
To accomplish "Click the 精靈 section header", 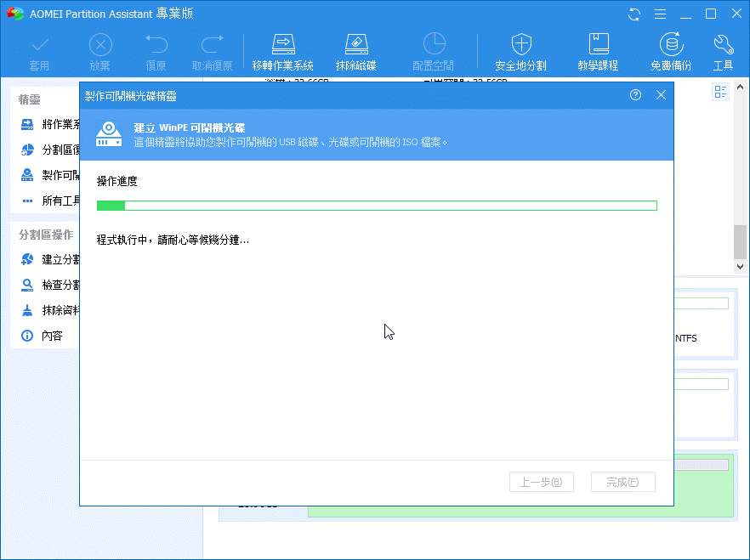I will click(x=29, y=99).
